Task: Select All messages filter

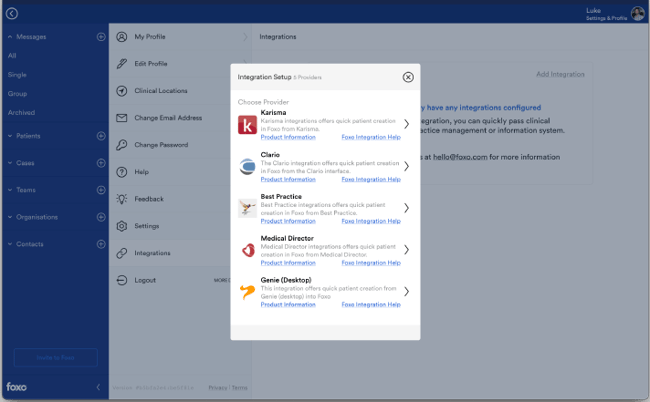Action: pyautogui.click(x=12, y=56)
